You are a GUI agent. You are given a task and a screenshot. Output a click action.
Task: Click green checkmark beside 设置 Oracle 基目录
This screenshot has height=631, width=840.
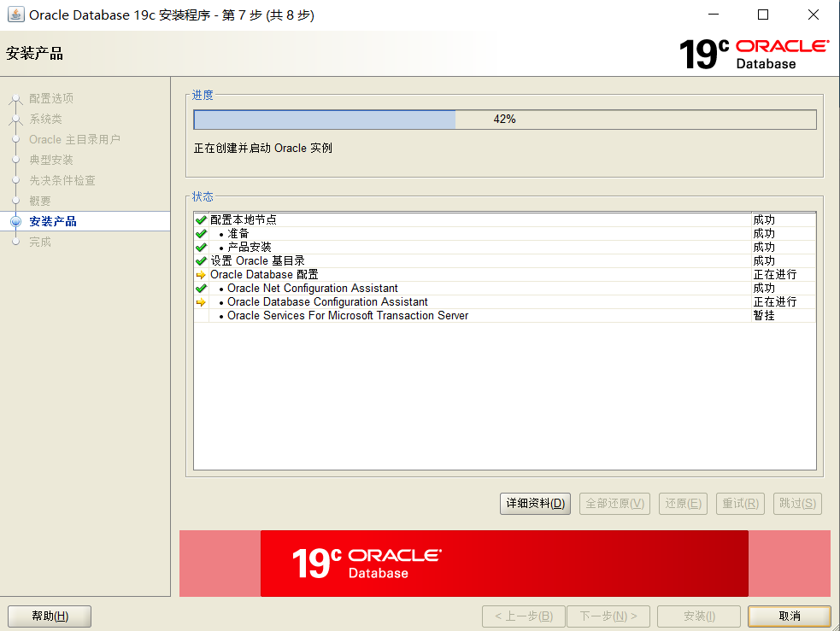201,261
